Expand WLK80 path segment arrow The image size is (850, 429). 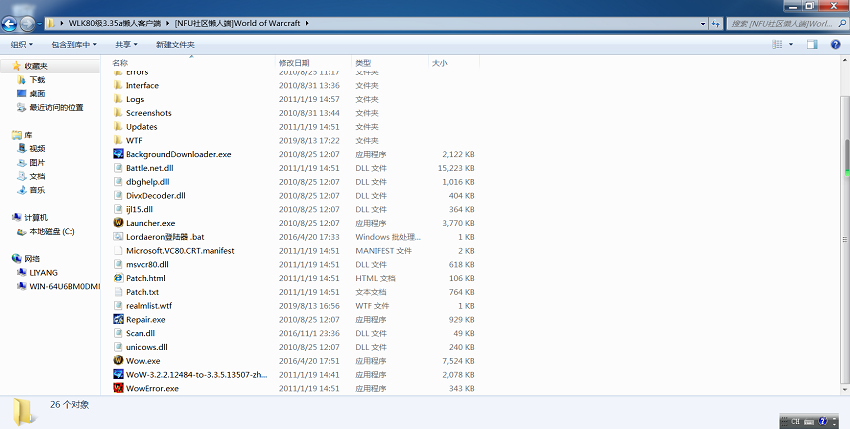pyautogui.click(x=168, y=23)
